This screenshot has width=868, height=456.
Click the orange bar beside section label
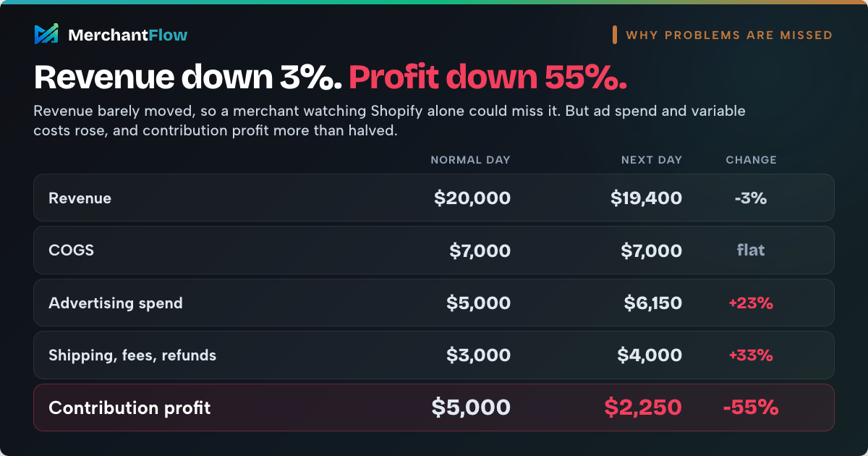[x=614, y=35]
